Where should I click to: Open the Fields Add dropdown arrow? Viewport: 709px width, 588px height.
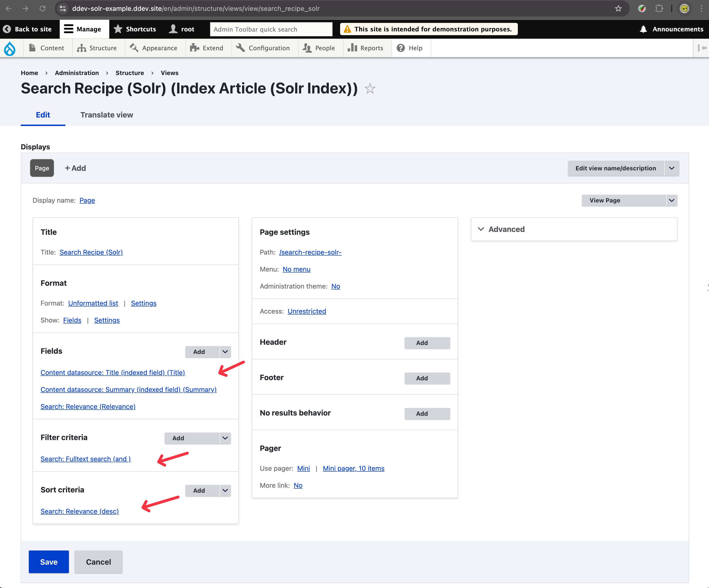point(225,352)
